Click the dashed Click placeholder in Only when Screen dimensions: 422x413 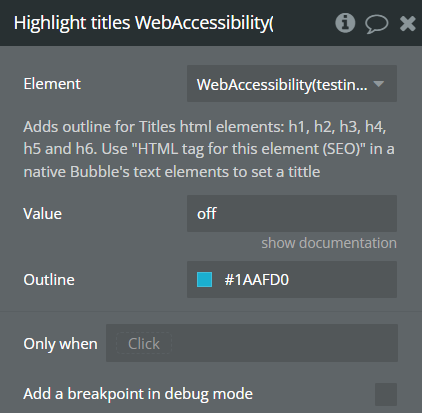click(144, 343)
